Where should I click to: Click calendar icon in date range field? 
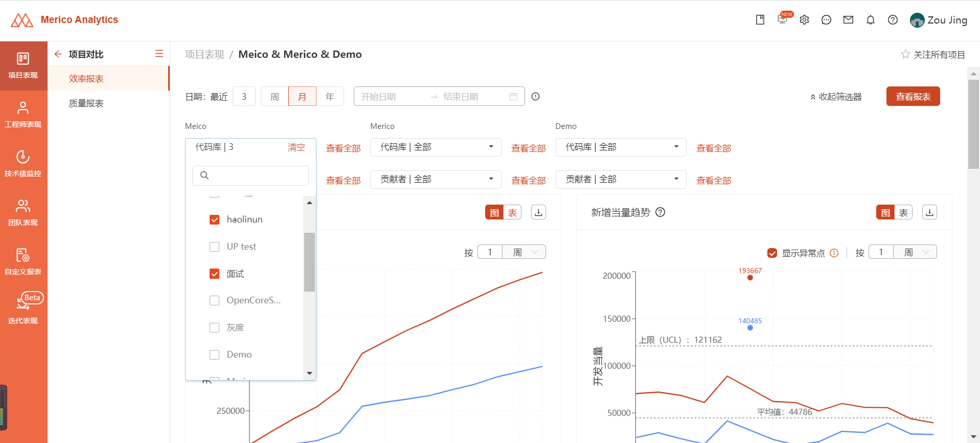pyautogui.click(x=513, y=96)
